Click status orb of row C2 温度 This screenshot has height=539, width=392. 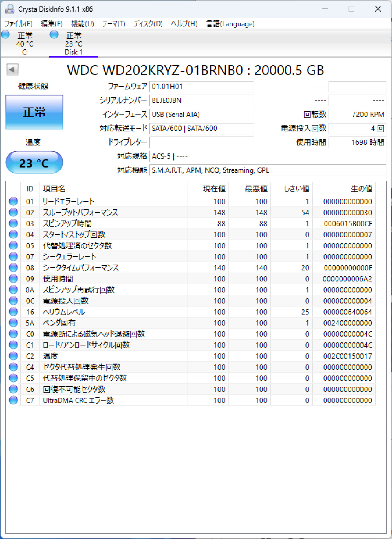pyautogui.click(x=13, y=356)
